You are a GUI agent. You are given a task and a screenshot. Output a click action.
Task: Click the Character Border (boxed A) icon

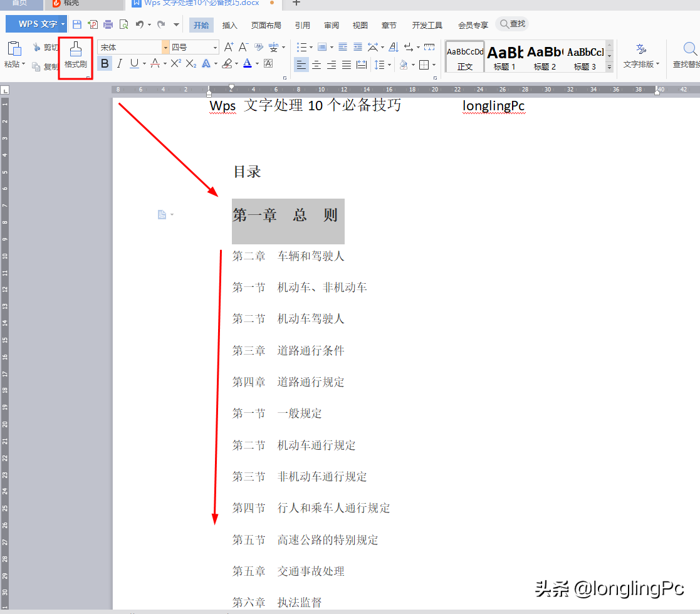[x=268, y=63]
